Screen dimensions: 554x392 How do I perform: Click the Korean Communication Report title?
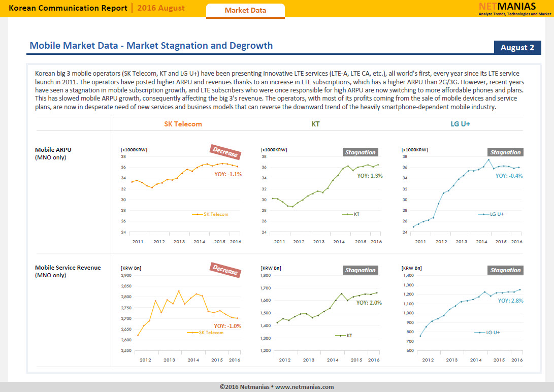(x=68, y=8)
